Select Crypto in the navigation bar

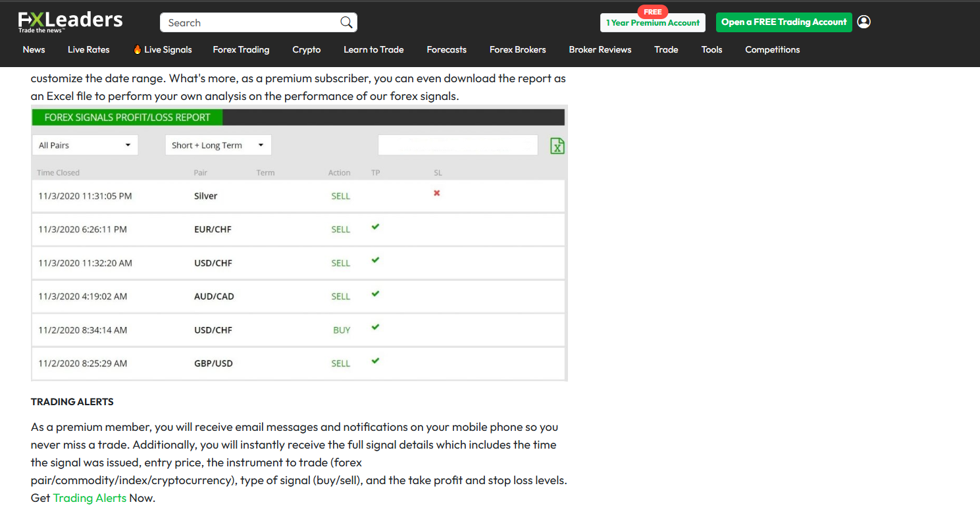306,49
